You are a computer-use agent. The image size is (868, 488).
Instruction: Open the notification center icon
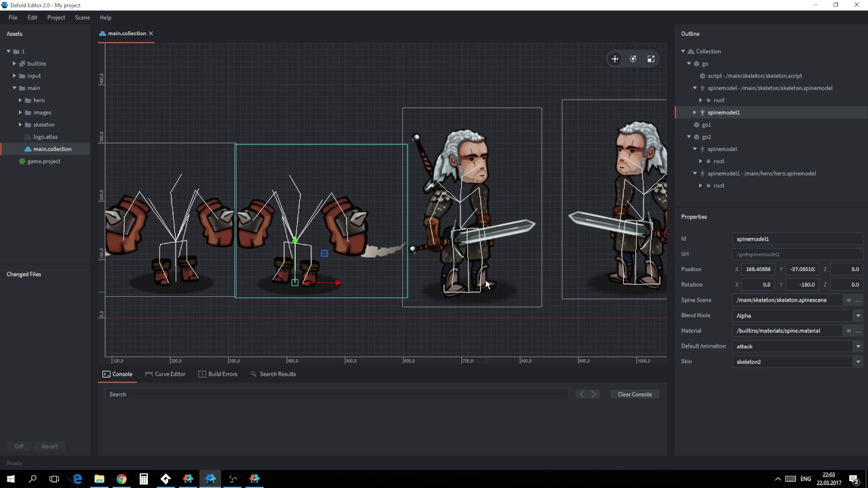[x=856, y=479]
